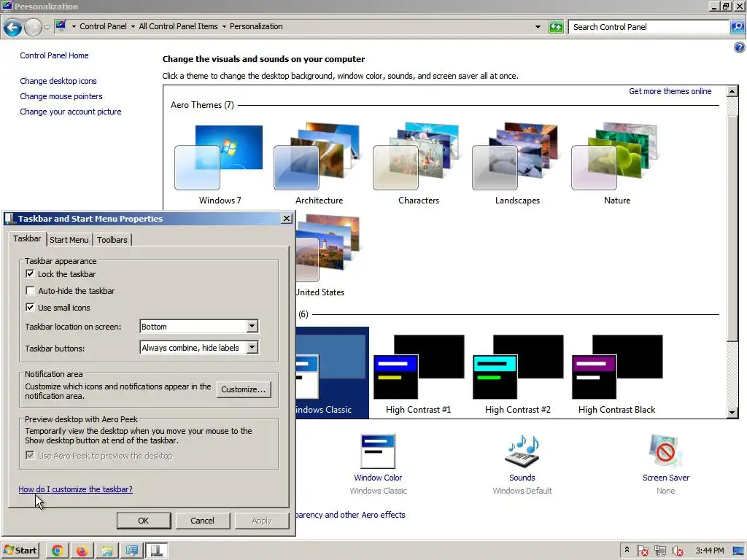
Task: Select the Architecture theme
Action: pyautogui.click(x=319, y=165)
